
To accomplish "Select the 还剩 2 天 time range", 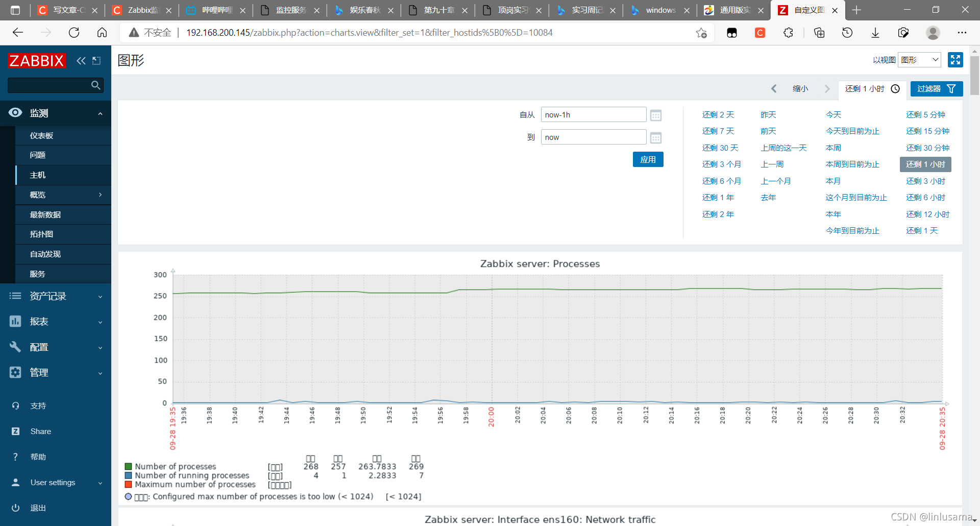I will pyautogui.click(x=718, y=115).
